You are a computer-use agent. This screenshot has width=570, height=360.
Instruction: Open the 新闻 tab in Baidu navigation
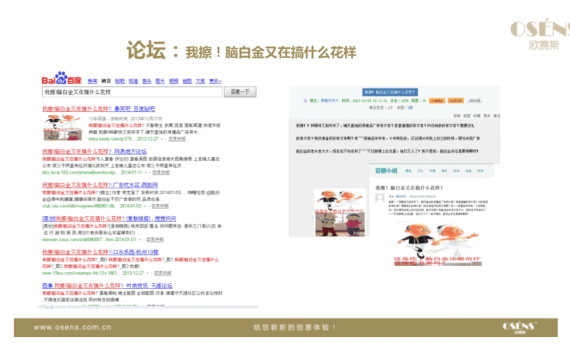[x=93, y=81]
